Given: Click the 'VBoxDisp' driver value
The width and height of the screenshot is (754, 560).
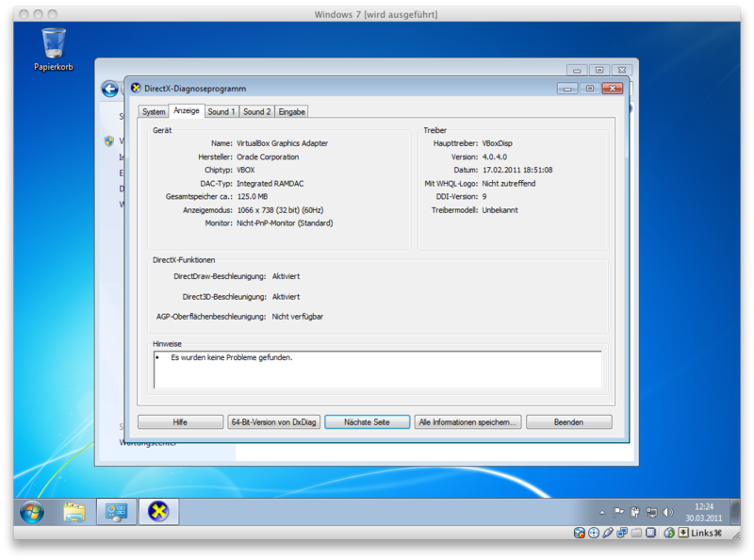Looking at the screenshot, I should click(498, 143).
